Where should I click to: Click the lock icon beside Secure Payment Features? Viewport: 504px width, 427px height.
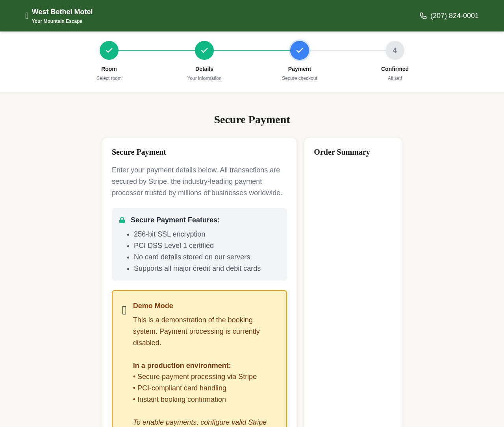(x=121, y=220)
